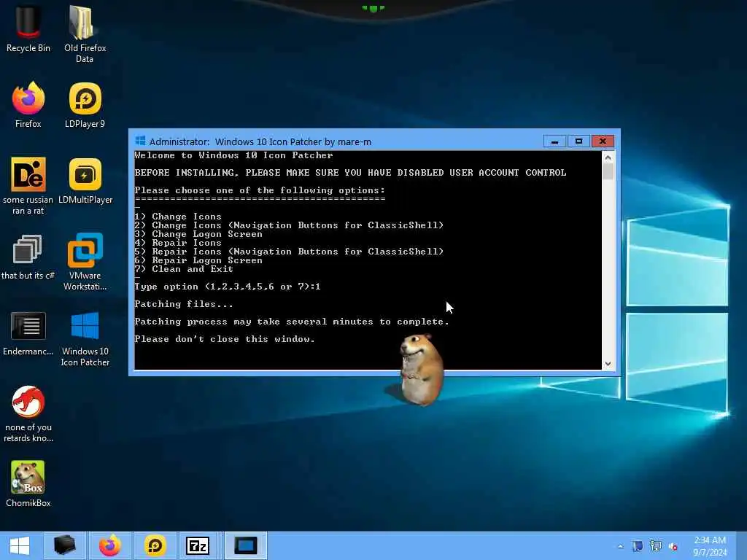Open 7-Zip from the taskbar

tap(198, 545)
